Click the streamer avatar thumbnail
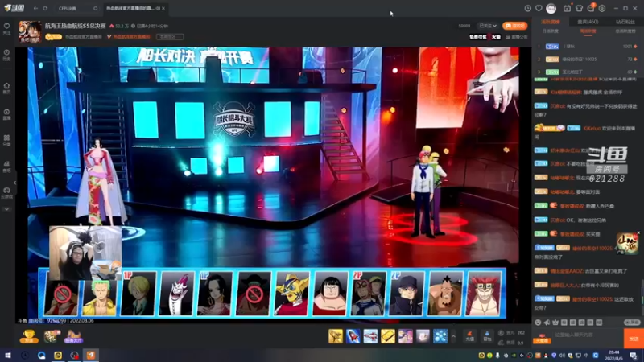This screenshot has height=362, width=644. pyautogui.click(x=30, y=31)
